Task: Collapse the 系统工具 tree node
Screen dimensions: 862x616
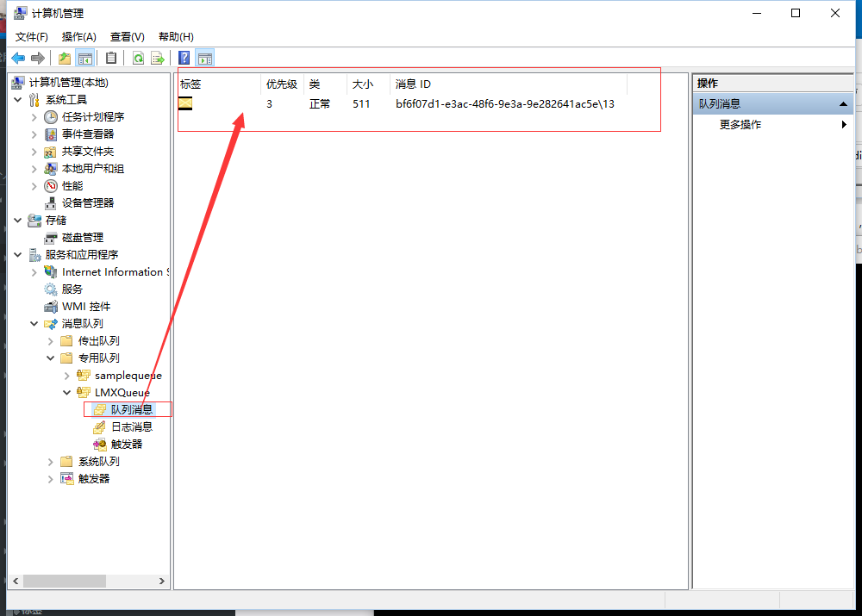Action: [17, 99]
